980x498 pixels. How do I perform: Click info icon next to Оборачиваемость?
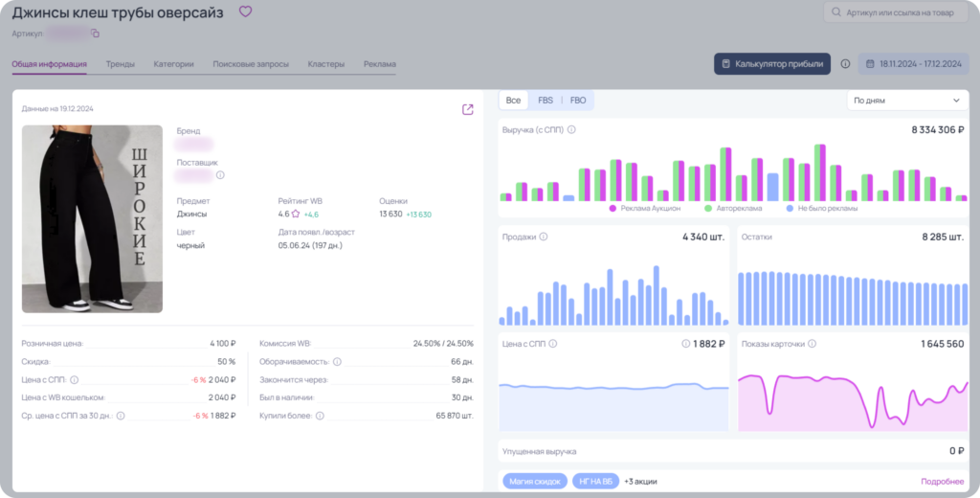(337, 362)
